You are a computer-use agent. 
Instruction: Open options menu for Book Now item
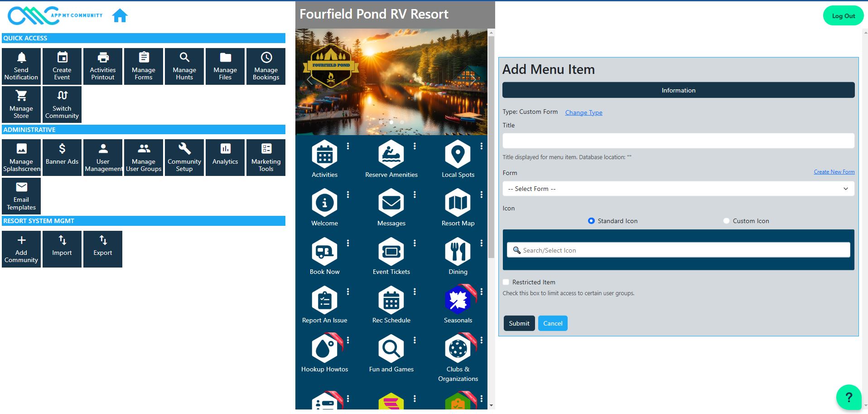click(348, 243)
